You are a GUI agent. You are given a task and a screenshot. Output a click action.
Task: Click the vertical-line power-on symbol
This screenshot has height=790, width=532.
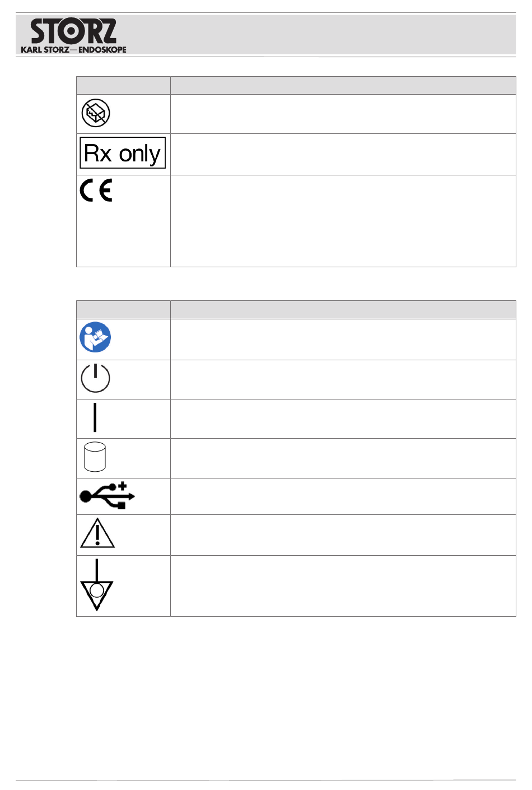pyautogui.click(x=95, y=417)
